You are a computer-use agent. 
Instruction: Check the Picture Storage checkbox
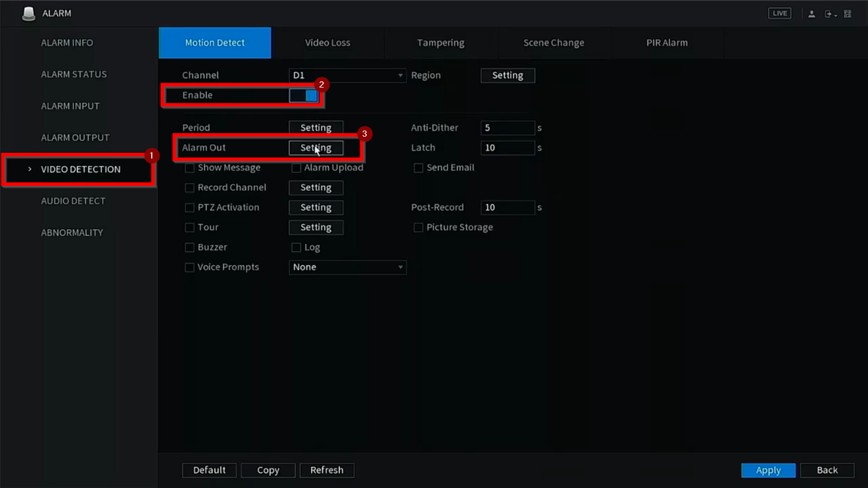[418, 227]
